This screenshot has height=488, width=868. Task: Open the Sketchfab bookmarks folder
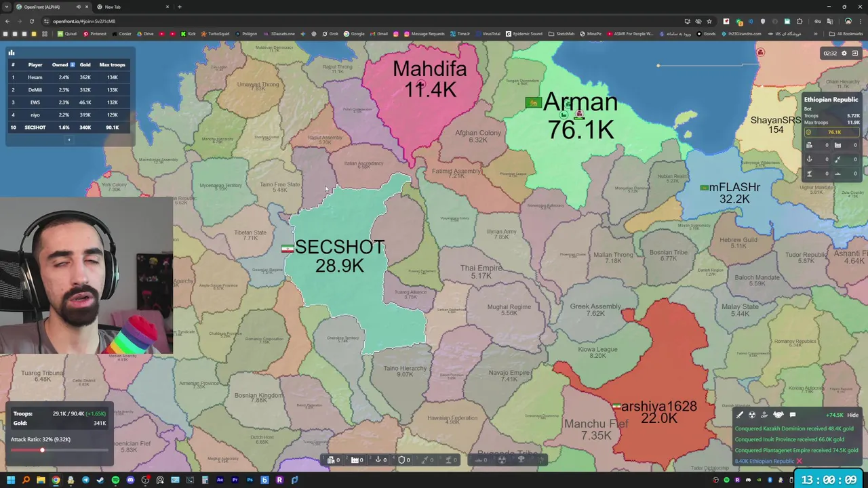point(563,34)
